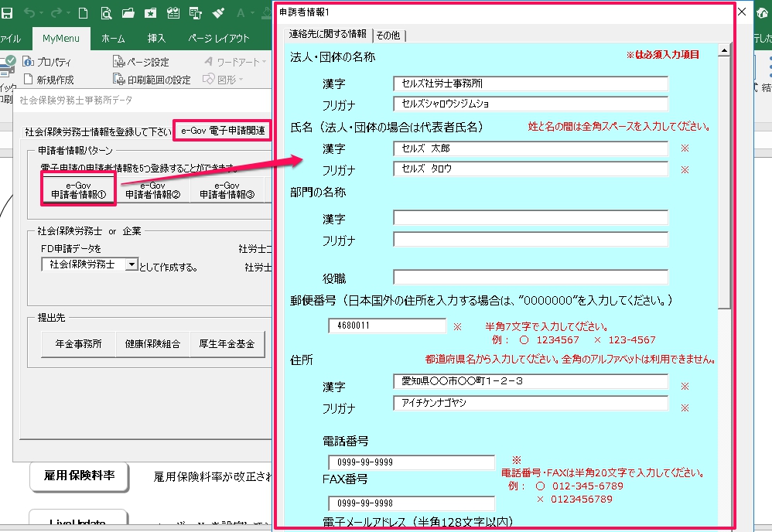Screen dimensions: 772x532
Task: Click the 申請者情報パターン group label
Action: pyautogui.click(x=75, y=151)
